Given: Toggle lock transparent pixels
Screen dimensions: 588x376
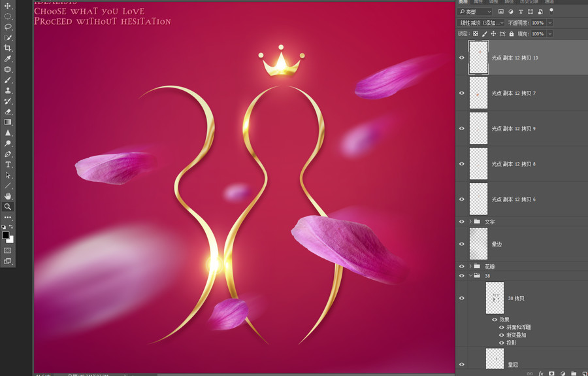Looking at the screenshot, I should (x=476, y=34).
